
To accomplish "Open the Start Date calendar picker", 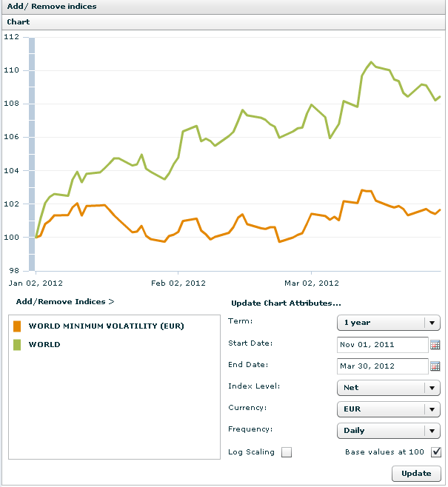I will [x=435, y=345].
